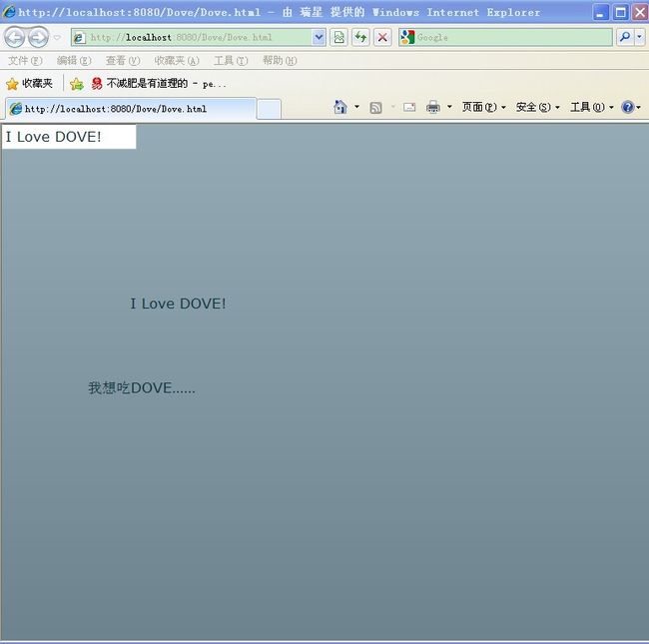This screenshot has height=644, width=649.
Task: Open the 工具(O) command bar menu
Action: pos(592,107)
